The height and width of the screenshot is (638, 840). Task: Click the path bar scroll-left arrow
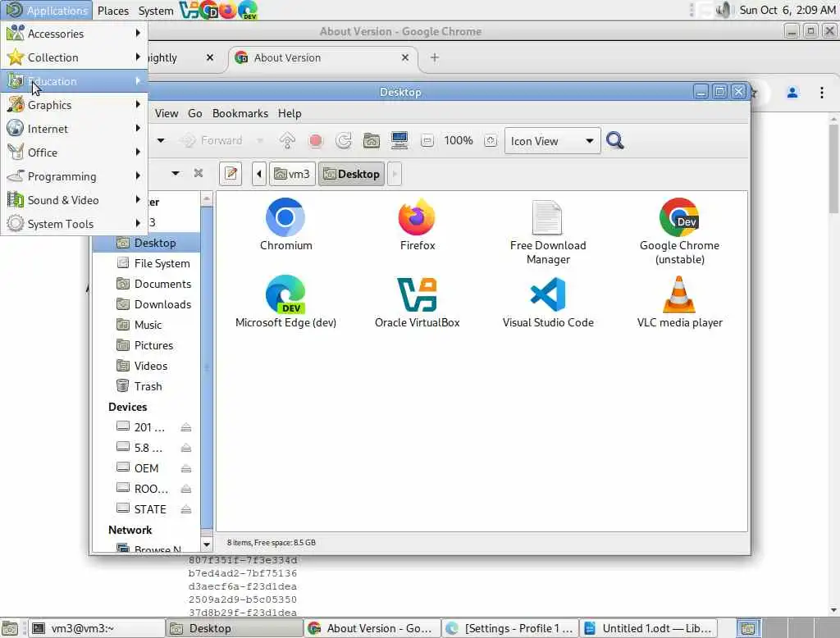pyautogui.click(x=259, y=174)
